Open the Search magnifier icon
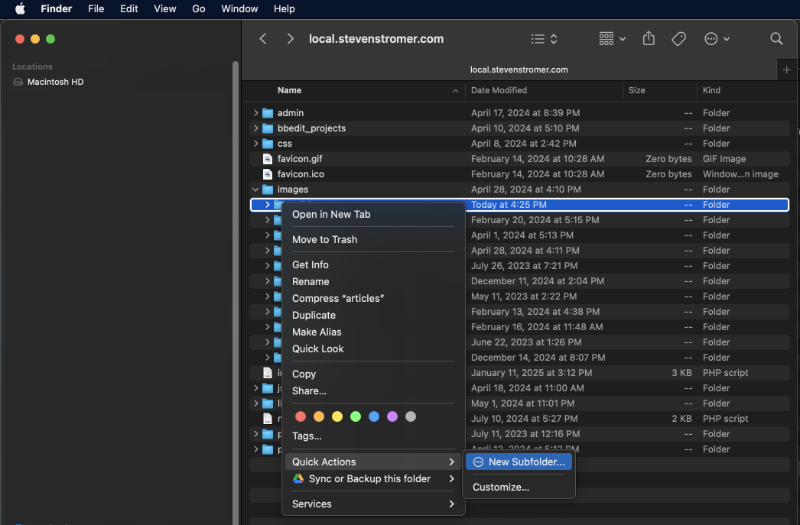The width and height of the screenshot is (800, 525). point(777,39)
